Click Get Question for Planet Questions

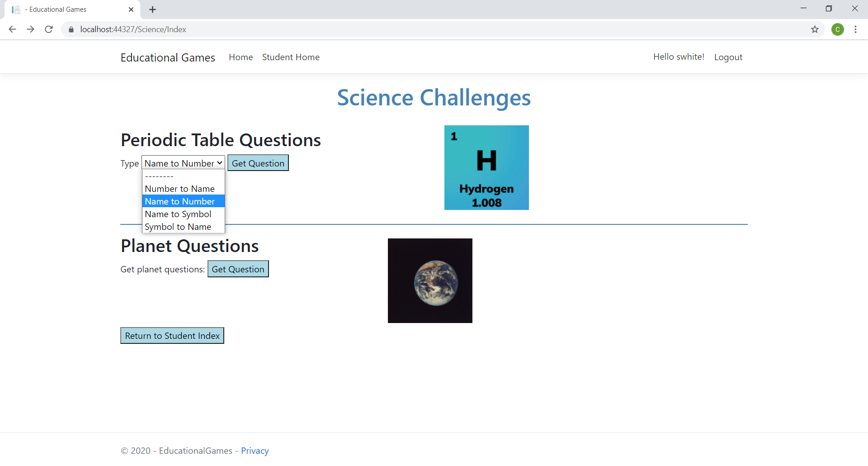pos(238,269)
